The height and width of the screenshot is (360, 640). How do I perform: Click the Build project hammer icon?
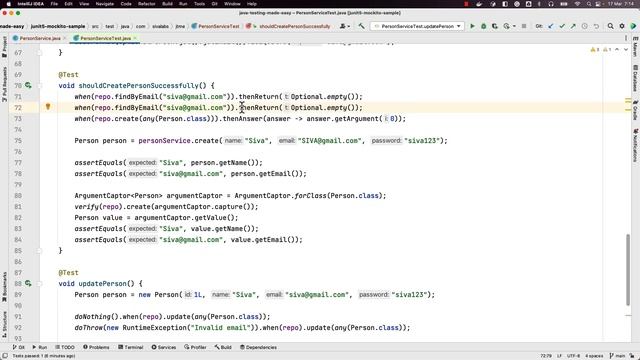[362, 26]
